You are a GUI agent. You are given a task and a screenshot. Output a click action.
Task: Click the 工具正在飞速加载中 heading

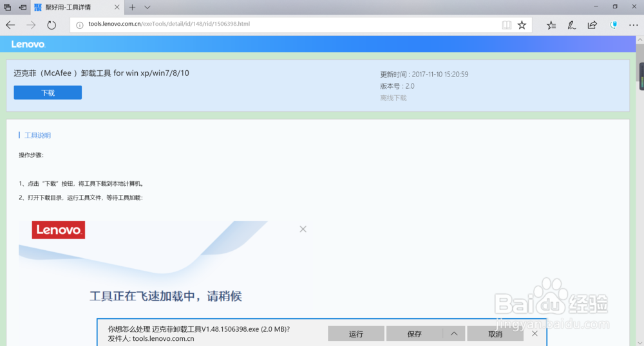coord(166,296)
